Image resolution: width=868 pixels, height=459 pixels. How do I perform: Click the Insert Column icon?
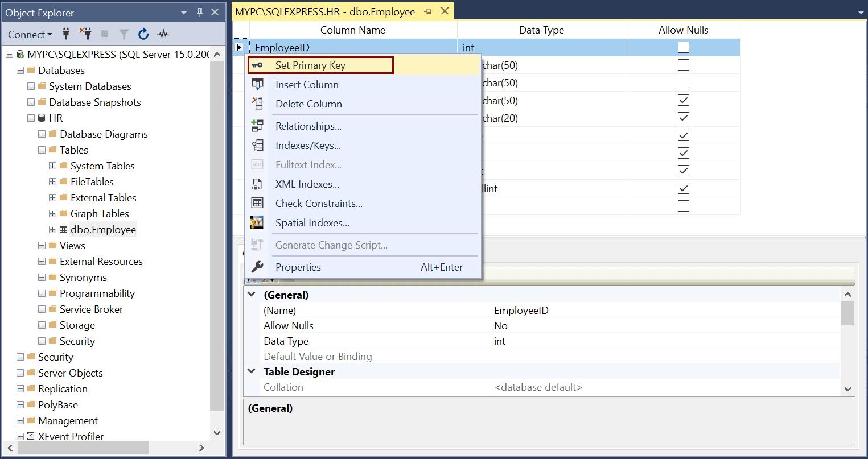pos(257,84)
